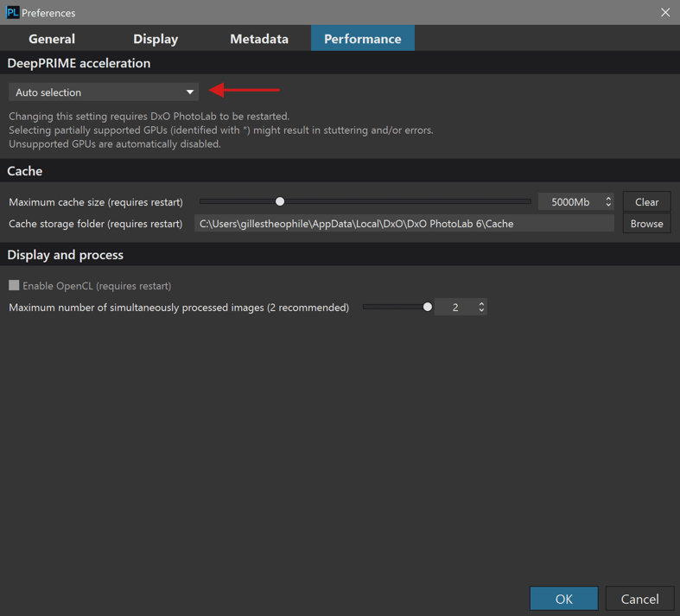680x616 pixels.
Task: Click the Enable OpenCL (requires restart) label
Action: (97, 286)
